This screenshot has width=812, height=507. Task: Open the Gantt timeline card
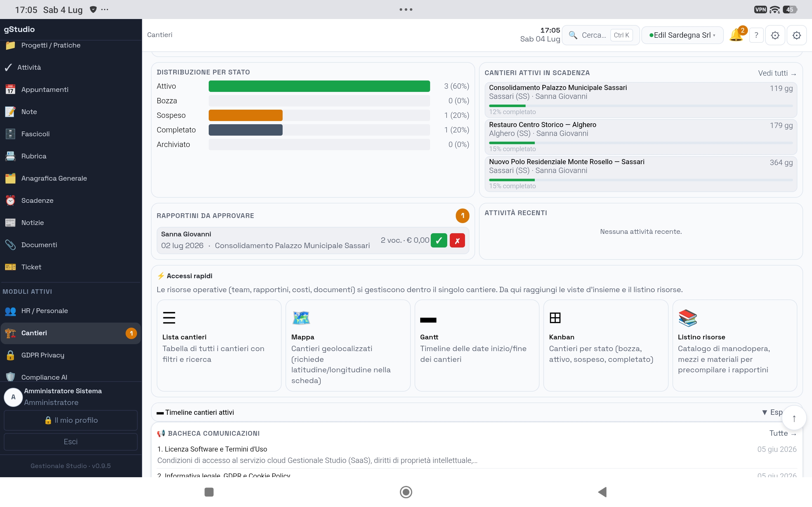[477, 345]
